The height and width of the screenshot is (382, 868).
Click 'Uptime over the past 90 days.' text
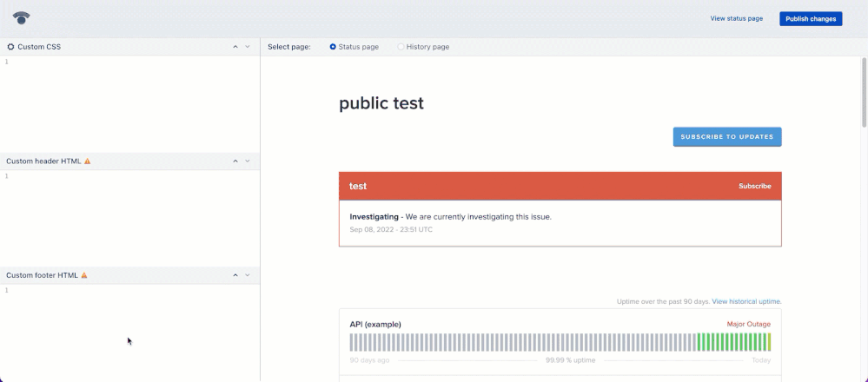tap(663, 302)
